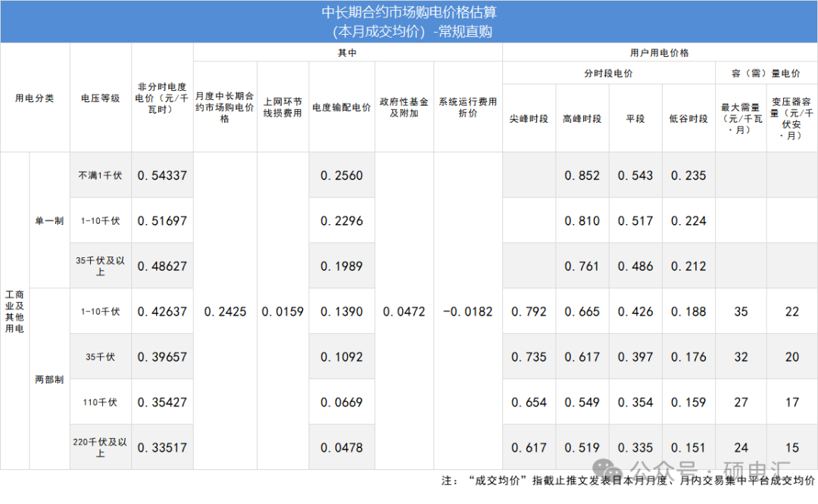Select the 系统运行费用折价 header

click(x=467, y=107)
